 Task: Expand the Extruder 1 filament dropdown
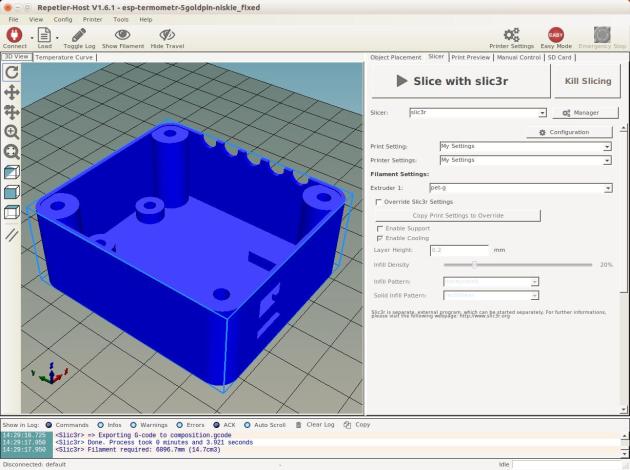(608, 188)
